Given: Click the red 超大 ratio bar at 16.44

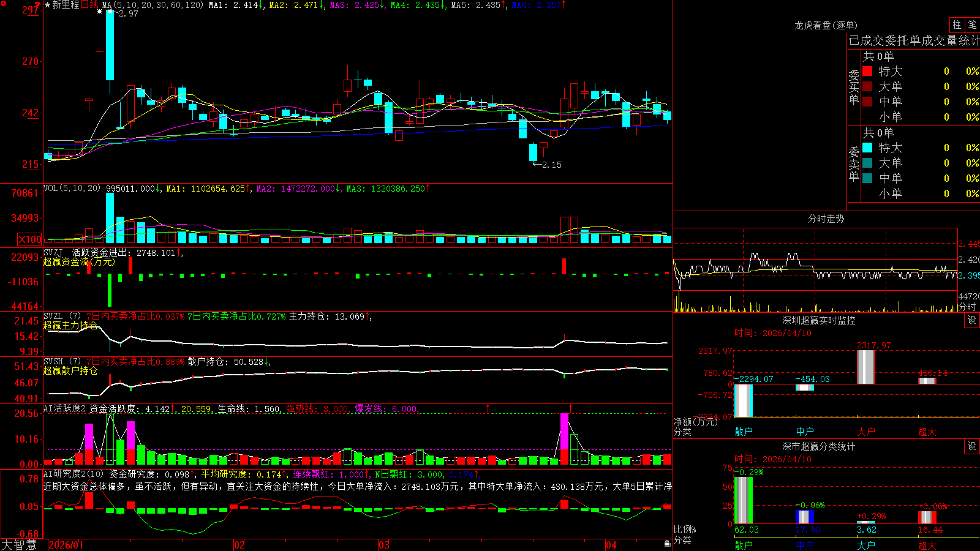Looking at the screenshot, I should pos(927,518).
